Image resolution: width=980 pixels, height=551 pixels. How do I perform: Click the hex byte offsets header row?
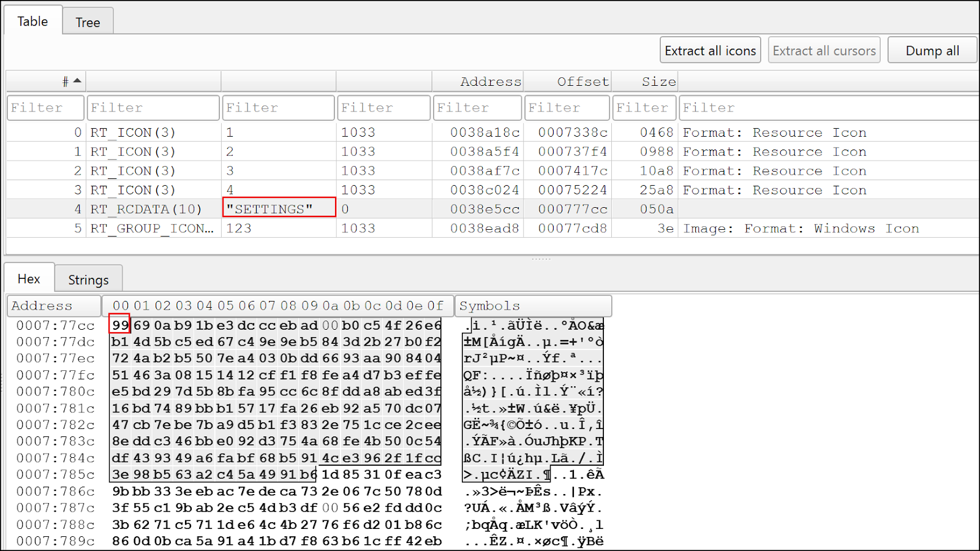pos(277,306)
